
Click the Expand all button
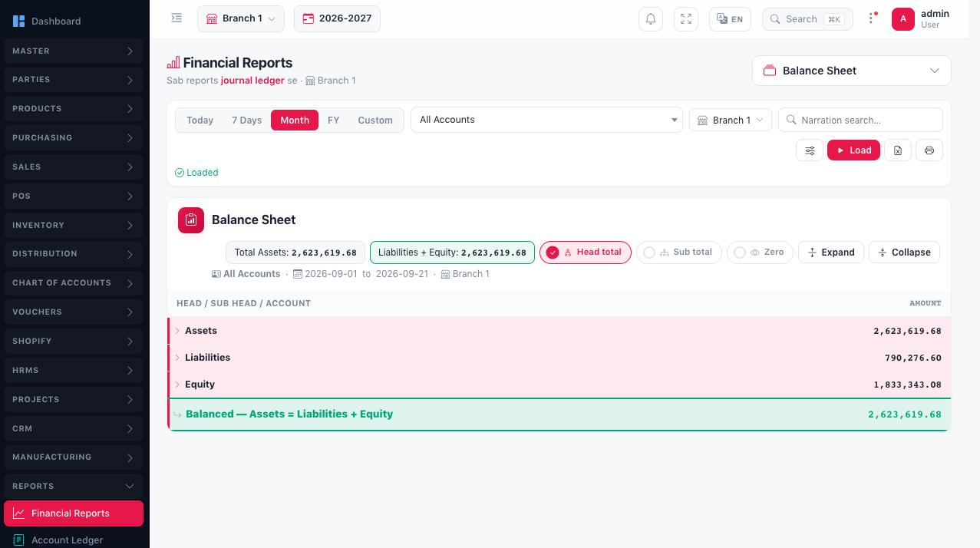[831, 253]
